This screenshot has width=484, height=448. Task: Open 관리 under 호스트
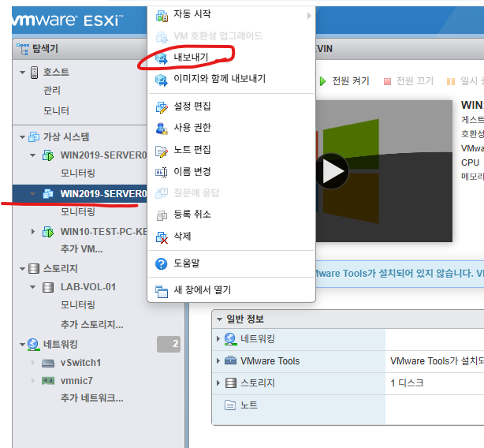[x=52, y=91]
